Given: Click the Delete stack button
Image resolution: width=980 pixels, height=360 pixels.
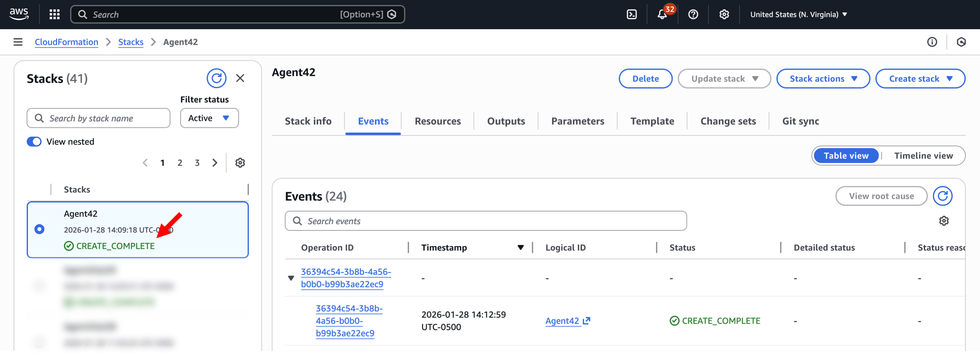Looking at the screenshot, I should pyautogui.click(x=645, y=79).
